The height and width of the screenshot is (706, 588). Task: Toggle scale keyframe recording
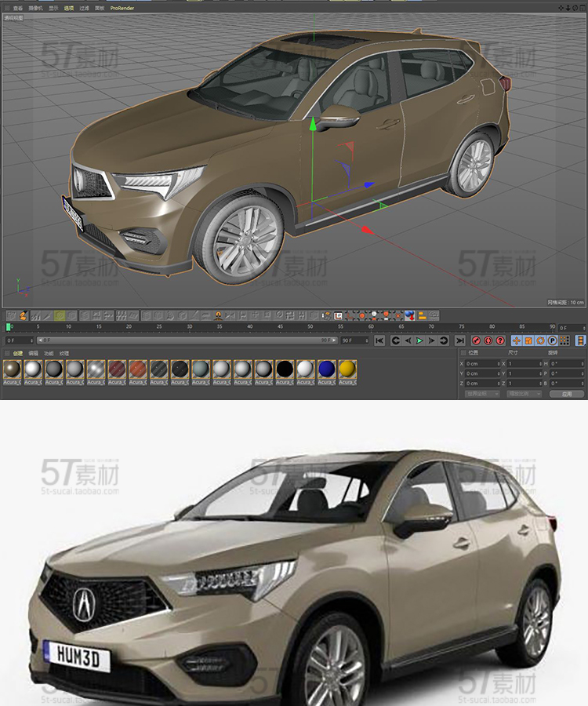click(x=528, y=341)
